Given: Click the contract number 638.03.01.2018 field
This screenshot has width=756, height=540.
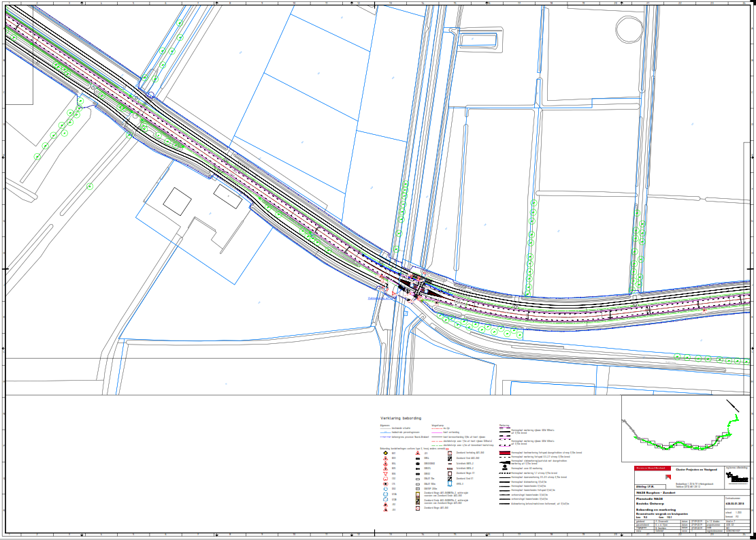Looking at the screenshot, I should (736, 503).
